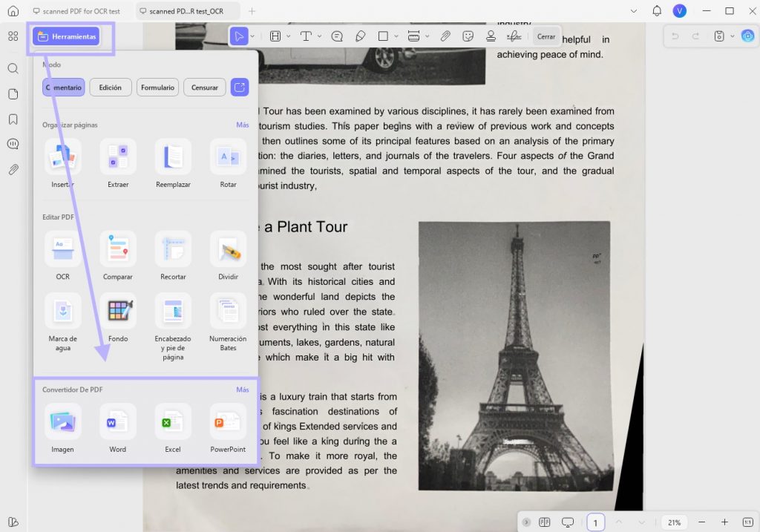This screenshot has height=532, width=760.
Task: Open the attachment paperclip toolbar icon
Action: 445,36
